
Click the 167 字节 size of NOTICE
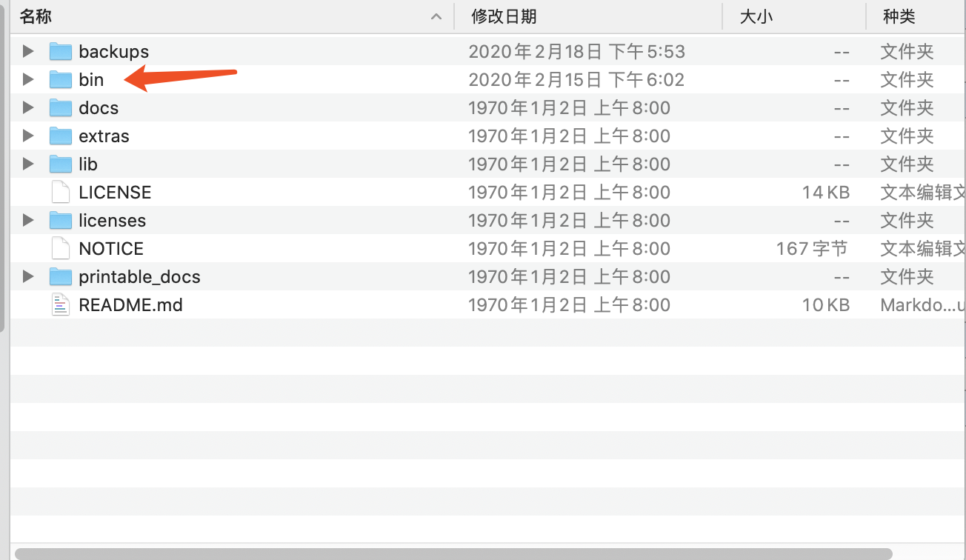pyautogui.click(x=812, y=248)
